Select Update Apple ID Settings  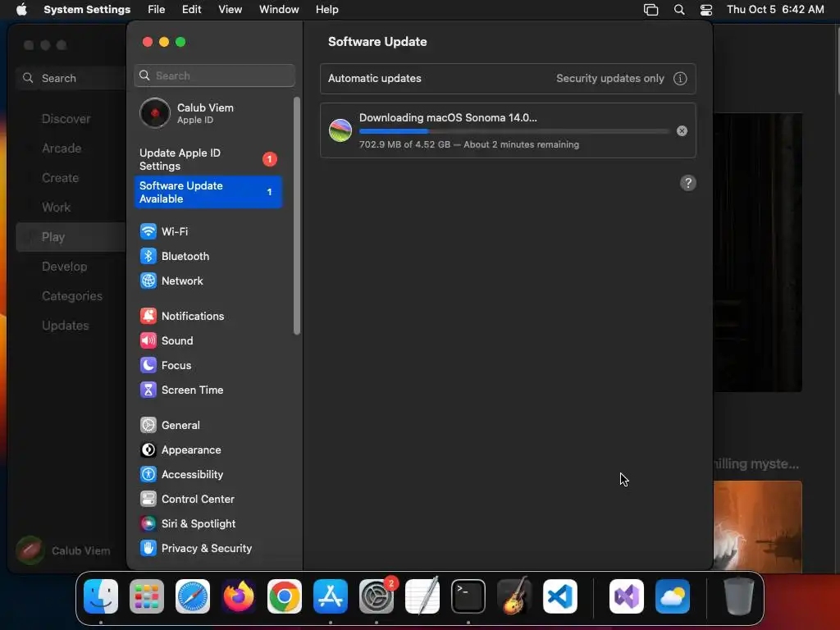coord(208,160)
